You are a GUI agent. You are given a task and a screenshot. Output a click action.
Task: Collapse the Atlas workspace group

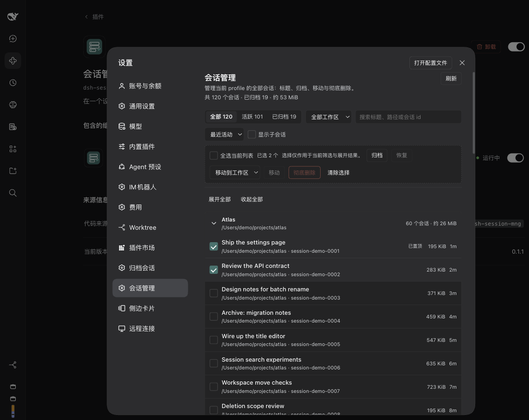coord(213,223)
